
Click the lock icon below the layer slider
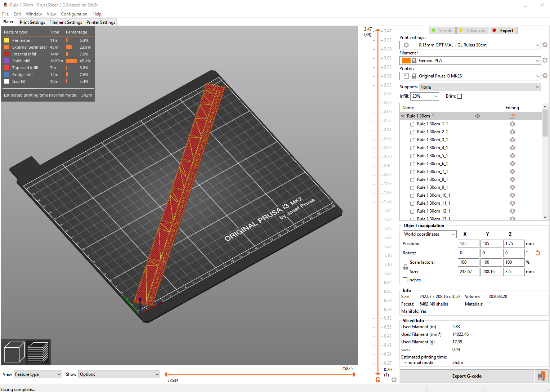pos(378,380)
